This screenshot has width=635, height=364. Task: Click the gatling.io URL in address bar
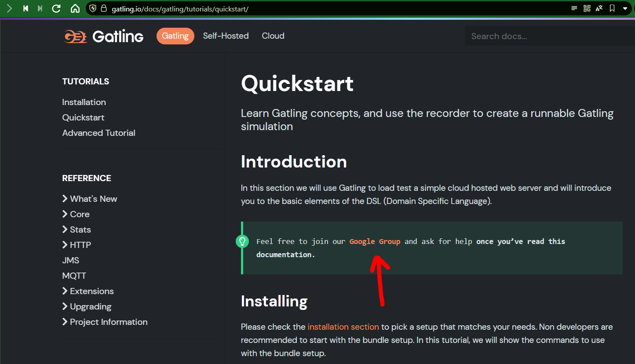tap(180, 9)
